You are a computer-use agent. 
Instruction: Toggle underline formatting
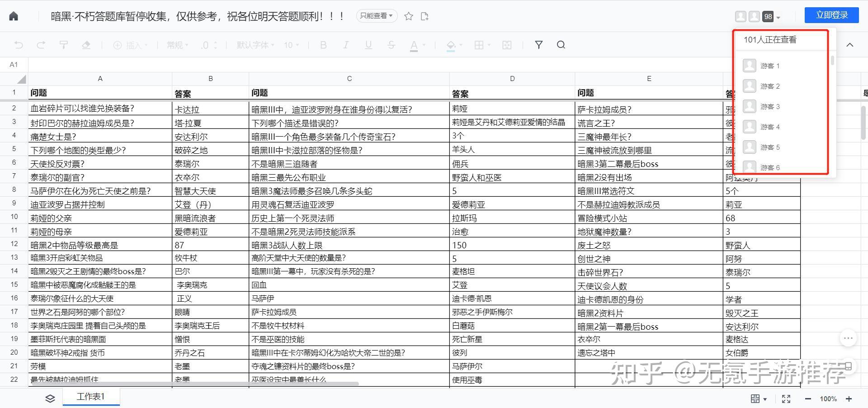368,45
